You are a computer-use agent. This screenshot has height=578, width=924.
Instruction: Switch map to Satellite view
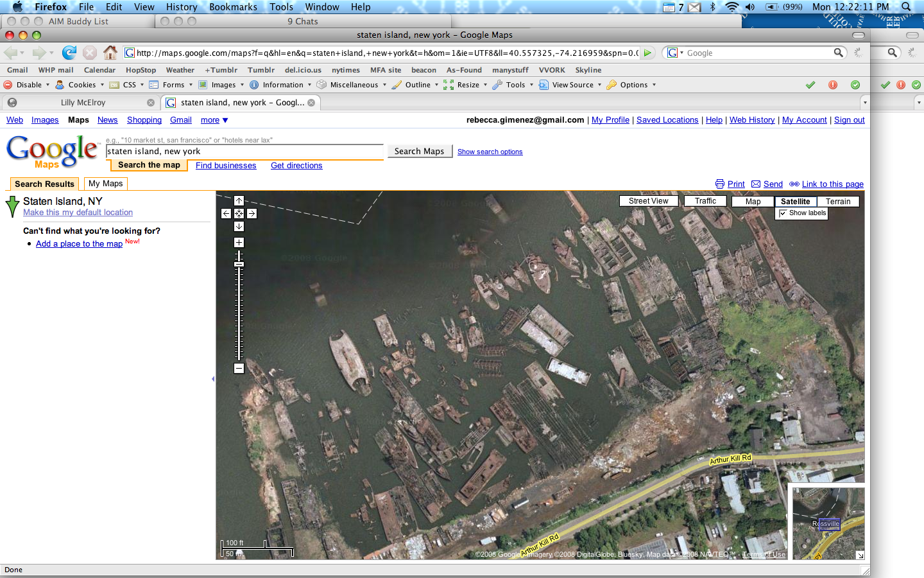[796, 201]
